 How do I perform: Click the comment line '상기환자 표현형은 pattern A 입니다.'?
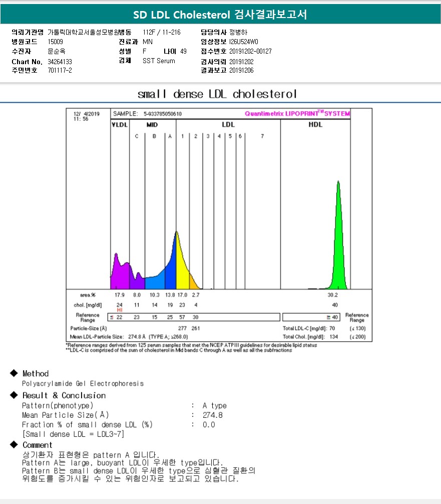(91, 455)
